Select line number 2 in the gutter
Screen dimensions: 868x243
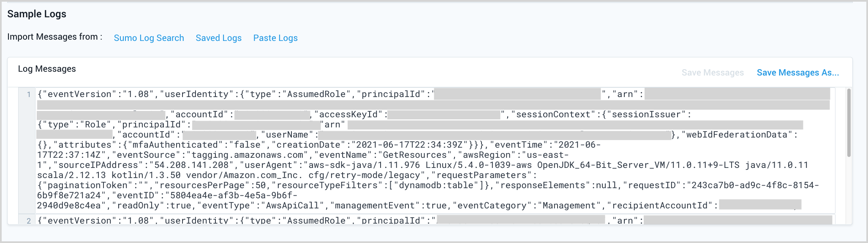pos(29,220)
